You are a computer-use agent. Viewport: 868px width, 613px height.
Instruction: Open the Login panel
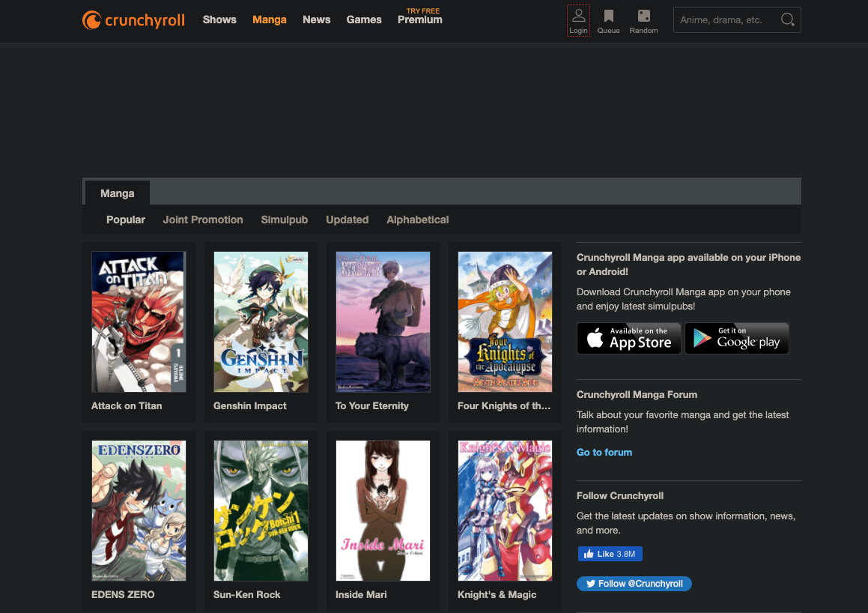coord(578,19)
